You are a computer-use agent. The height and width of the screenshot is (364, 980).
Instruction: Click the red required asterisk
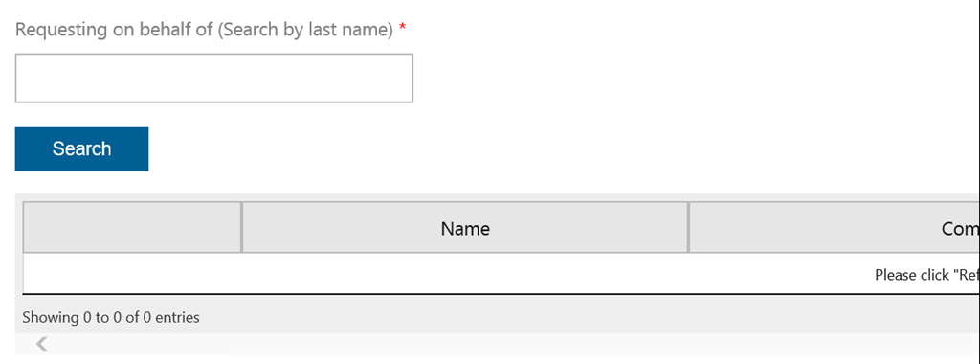tap(403, 28)
